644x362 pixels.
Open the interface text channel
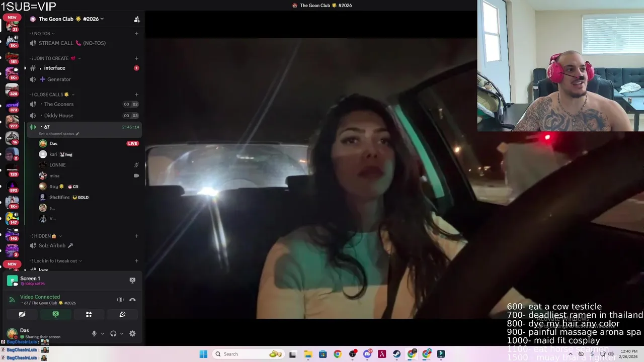(x=84, y=68)
